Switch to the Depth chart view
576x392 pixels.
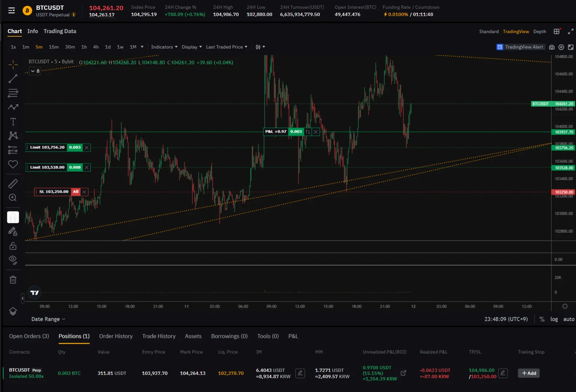pos(540,32)
